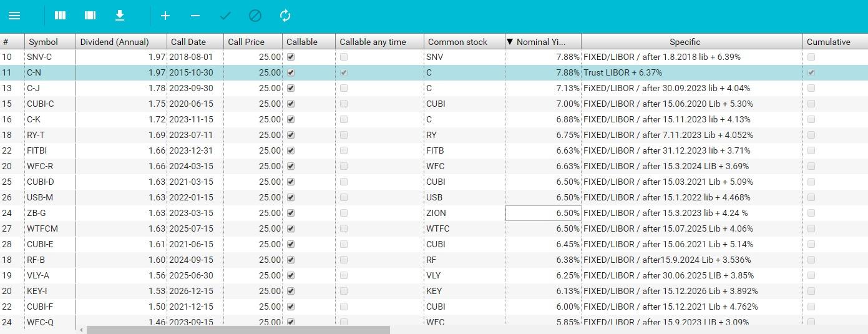Sort by Call Date column header
The width and height of the screenshot is (868, 334).
(x=195, y=42)
